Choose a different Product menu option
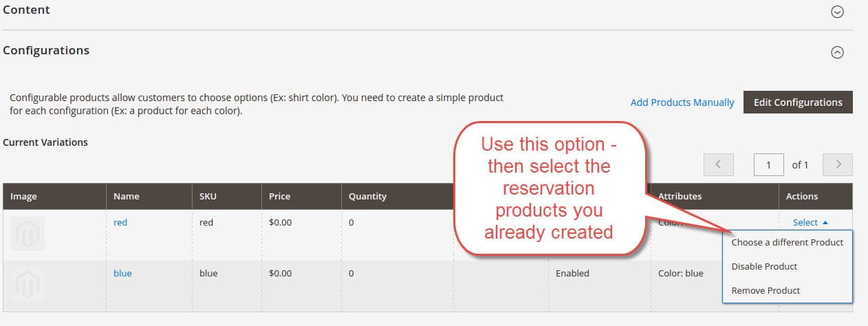 pyautogui.click(x=787, y=242)
